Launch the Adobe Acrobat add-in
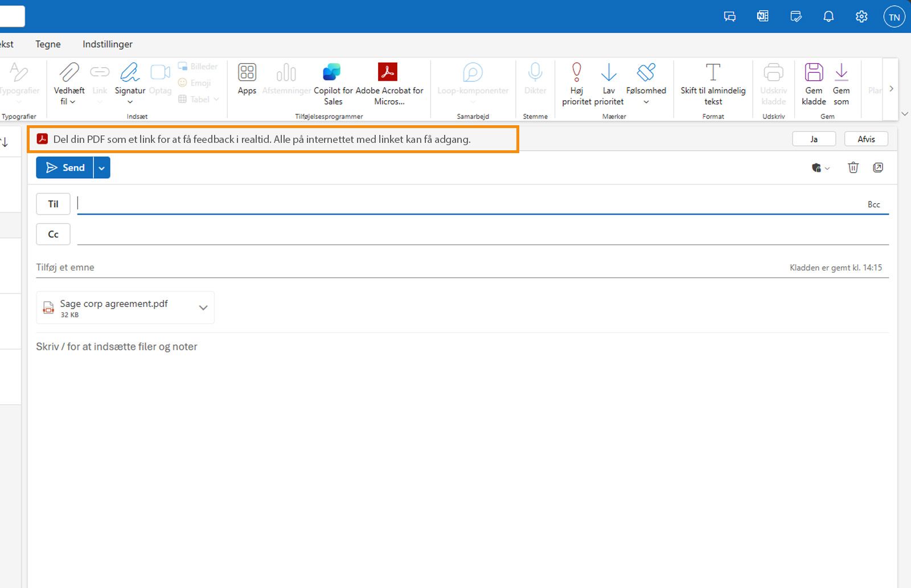911x588 pixels. [389, 83]
